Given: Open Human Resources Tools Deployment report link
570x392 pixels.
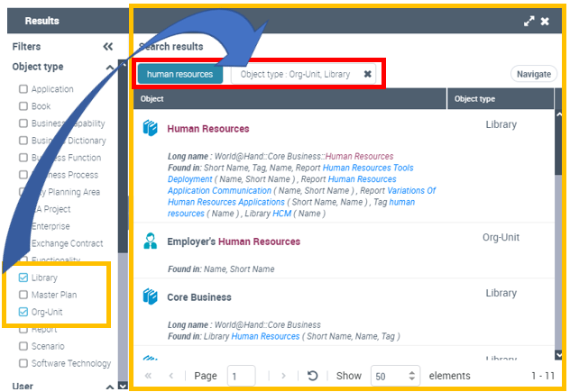Looking at the screenshot, I should click(x=368, y=168).
